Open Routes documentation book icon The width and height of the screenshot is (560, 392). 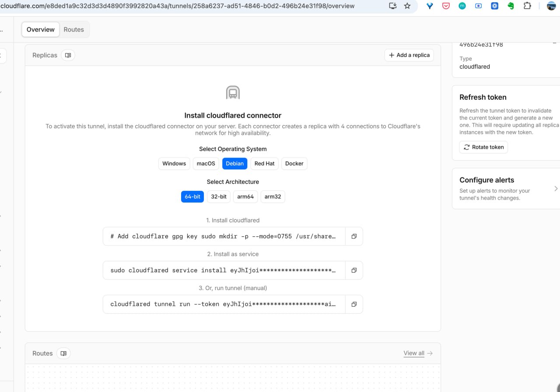pyautogui.click(x=63, y=353)
